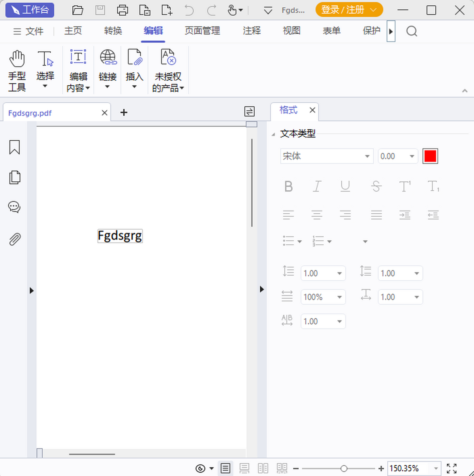Open the bulleted list style dropdown
This screenshot has width=474, height=476.
pos(299,241)
